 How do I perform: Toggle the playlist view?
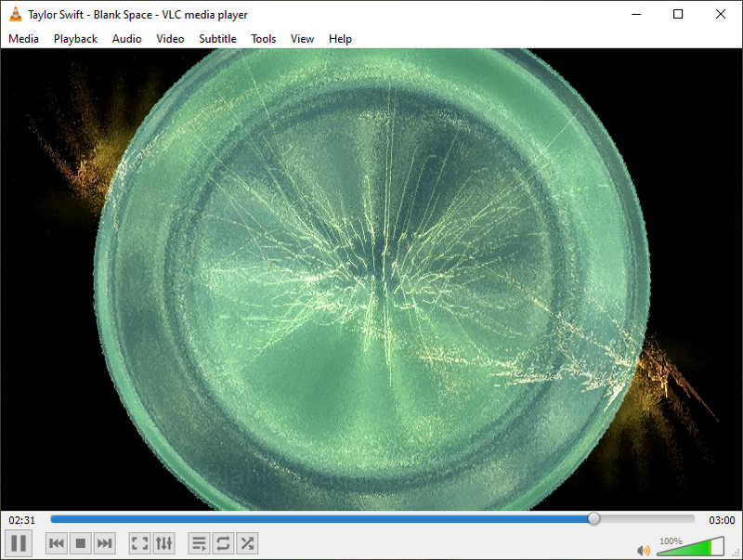(x=199, y=543)
